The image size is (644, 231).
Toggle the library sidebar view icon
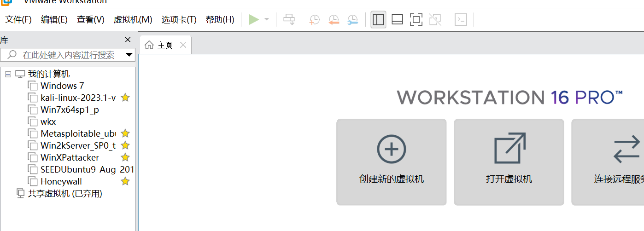(378, 20)
